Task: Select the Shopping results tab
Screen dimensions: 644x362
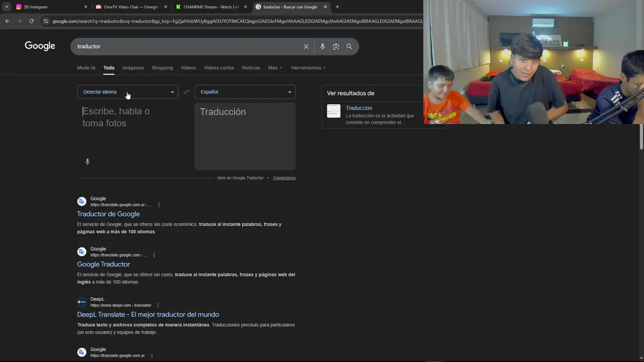Action: [x=162, y=68]
